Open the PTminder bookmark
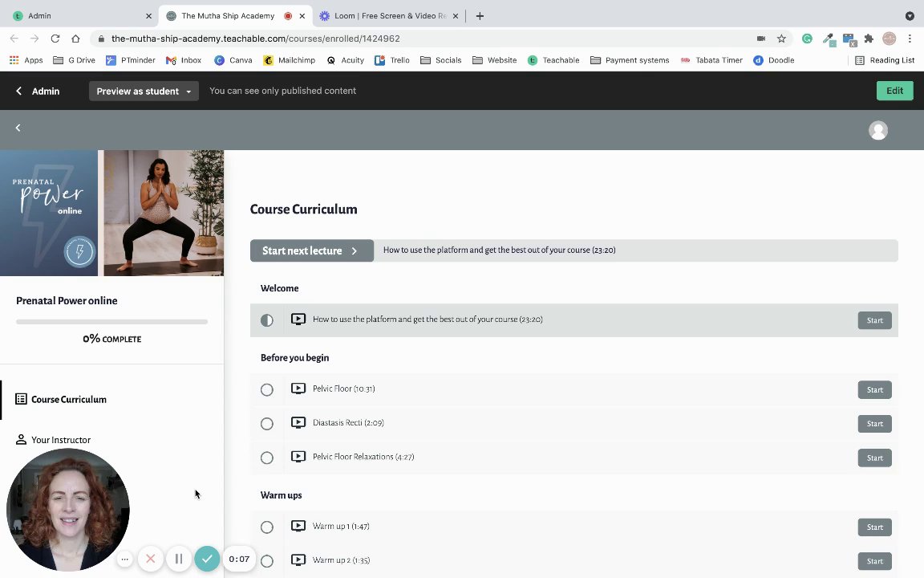Viewport: 924px width, 578px height. 131,60
